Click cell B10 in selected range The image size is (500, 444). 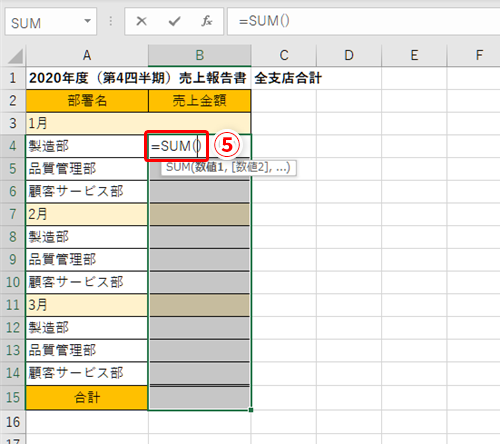[199, 282]
